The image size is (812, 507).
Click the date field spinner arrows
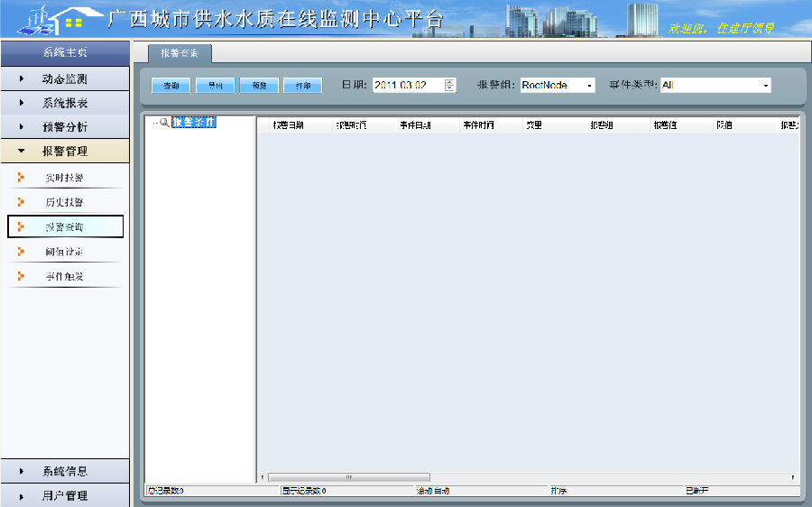click(x=450, y=85)
